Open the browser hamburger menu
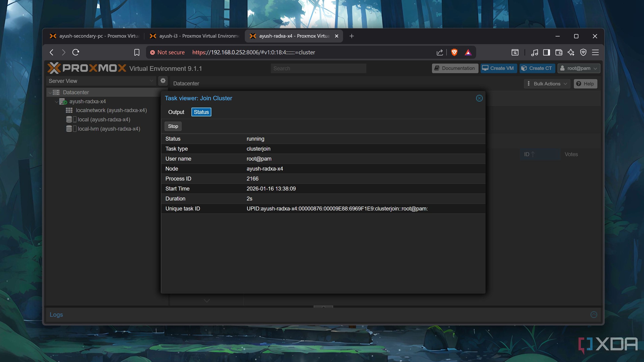 click(x=595, y=52)
